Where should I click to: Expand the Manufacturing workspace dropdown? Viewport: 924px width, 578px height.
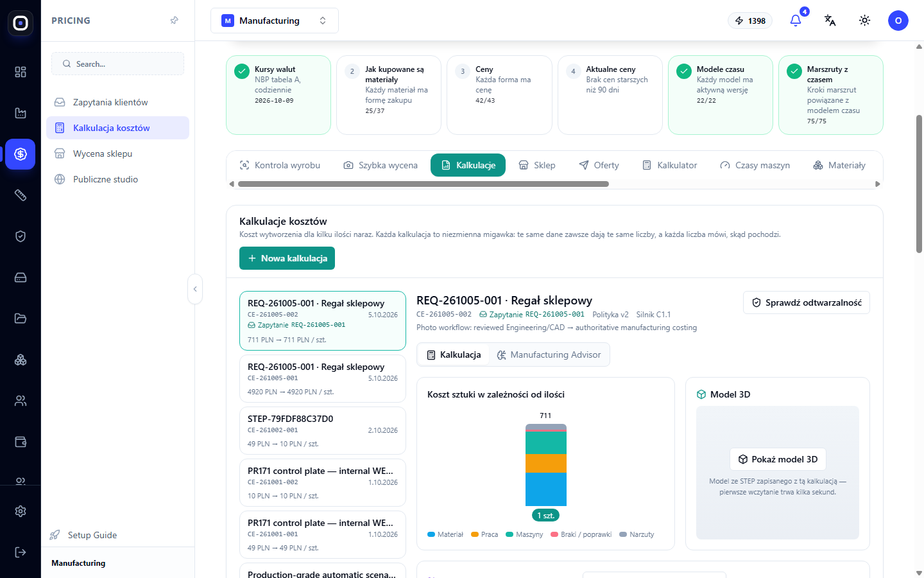(x=275, y=21)
